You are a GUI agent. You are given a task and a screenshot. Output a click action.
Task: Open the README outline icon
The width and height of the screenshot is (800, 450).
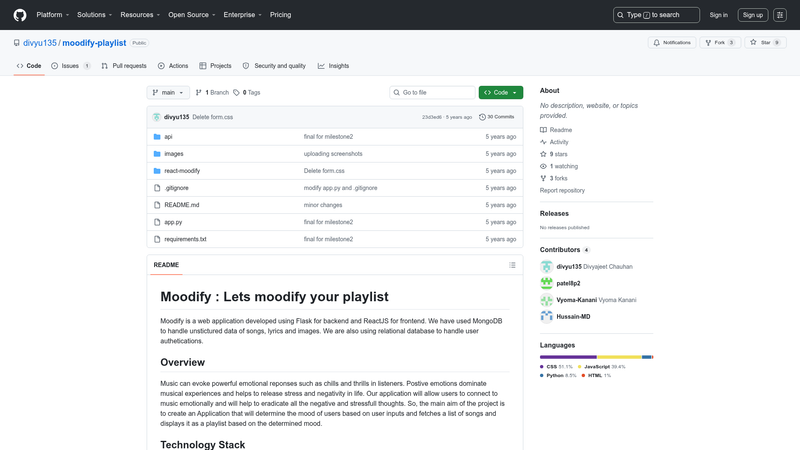pos(512,265)
